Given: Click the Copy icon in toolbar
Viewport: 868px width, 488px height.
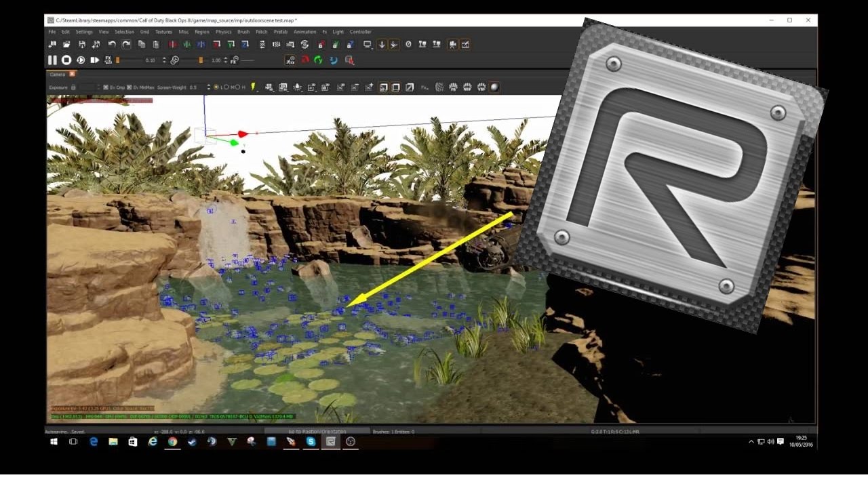Looking at the screenshot, I should click(142, 44).
